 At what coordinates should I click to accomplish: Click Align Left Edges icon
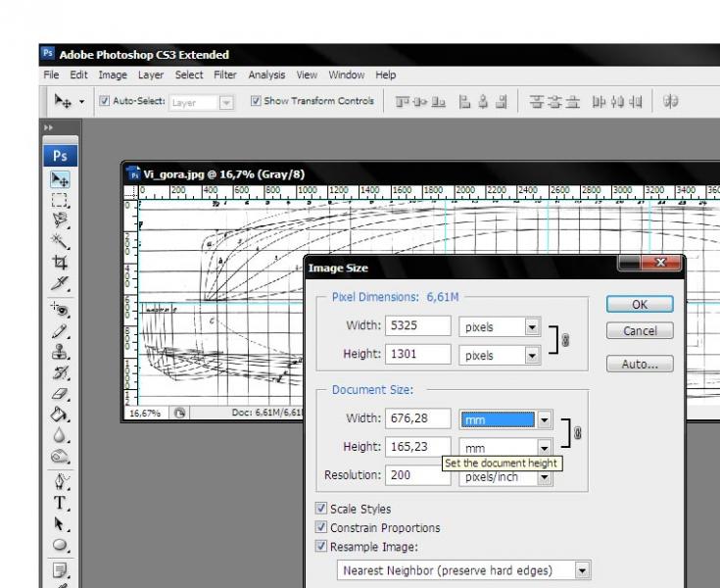(464, 102)
